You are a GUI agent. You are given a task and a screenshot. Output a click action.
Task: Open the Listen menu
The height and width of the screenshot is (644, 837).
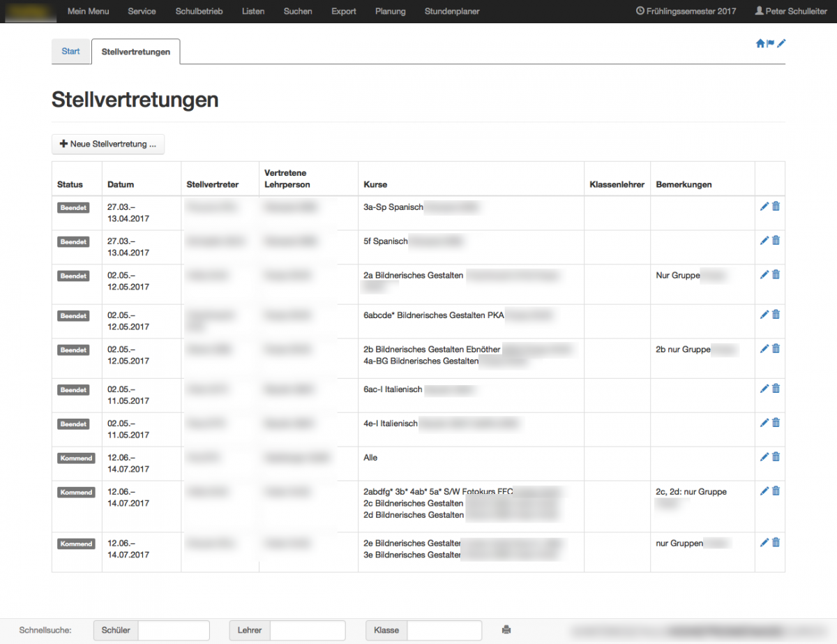[253, 11]
